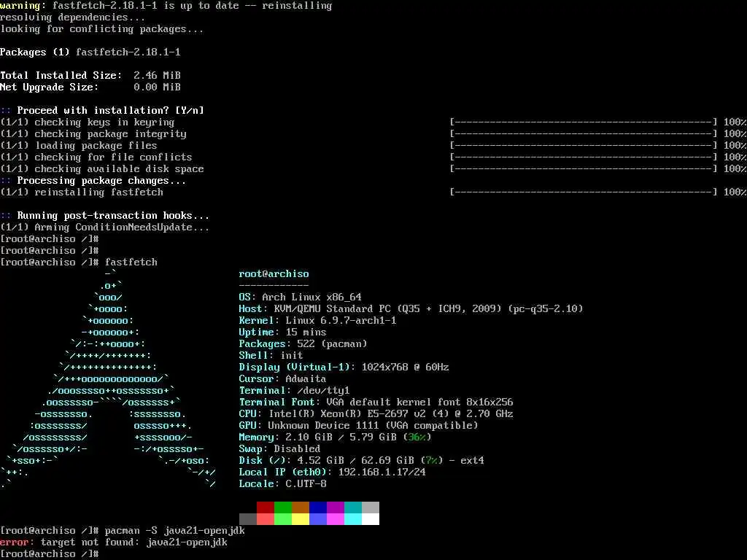Click the 'fastfetch' command at the prompt

[x=131, y=262]
